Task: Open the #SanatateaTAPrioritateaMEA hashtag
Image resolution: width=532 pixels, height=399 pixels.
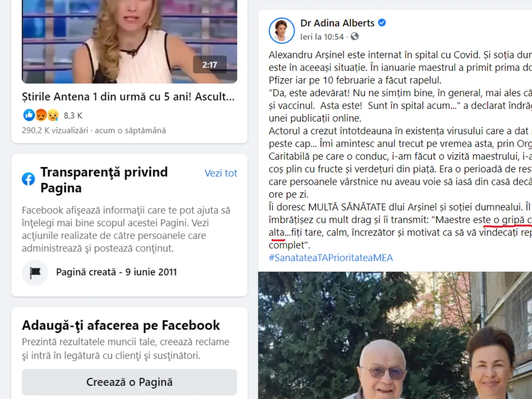Action: tap(331, 258)
